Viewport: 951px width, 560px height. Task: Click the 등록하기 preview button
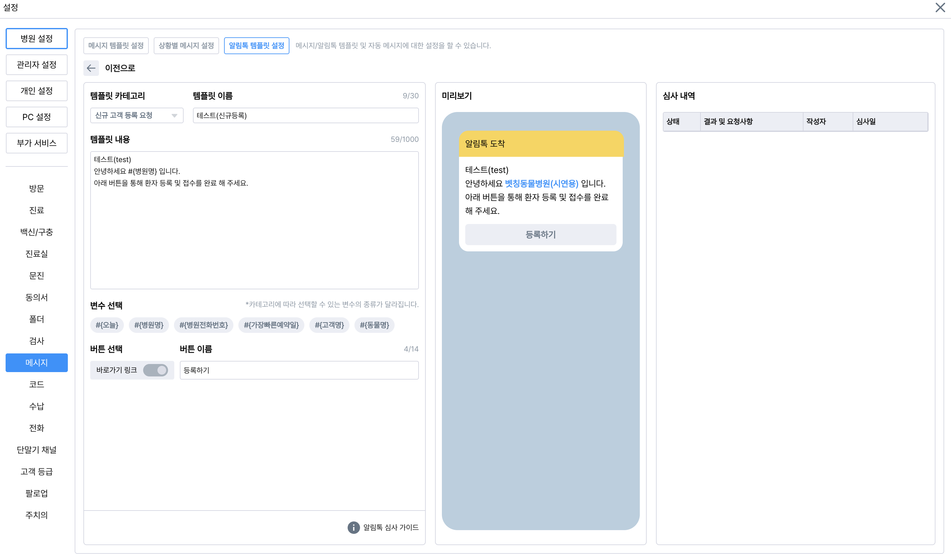pyautogui.click(x=541, y=234)
